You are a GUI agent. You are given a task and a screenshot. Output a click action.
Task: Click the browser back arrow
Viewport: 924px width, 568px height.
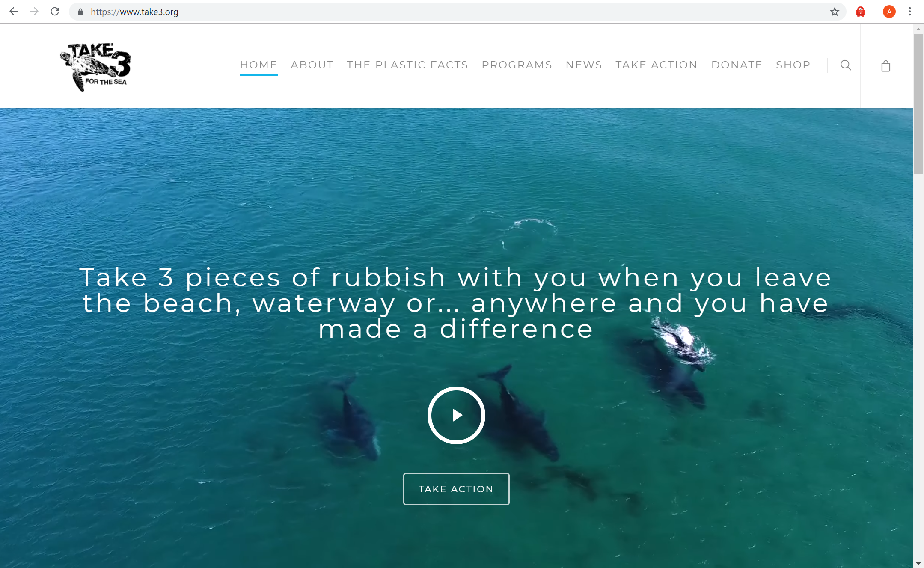[x=14, y=12]
